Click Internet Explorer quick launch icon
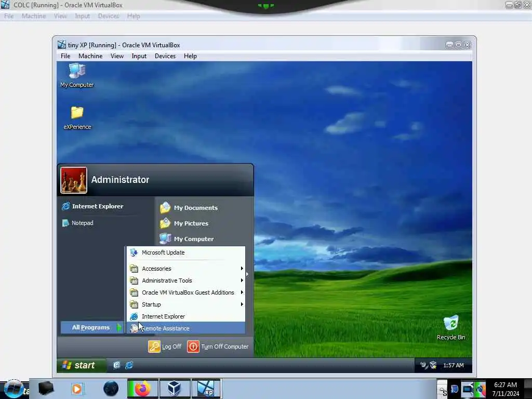 (x=129, y=365)
